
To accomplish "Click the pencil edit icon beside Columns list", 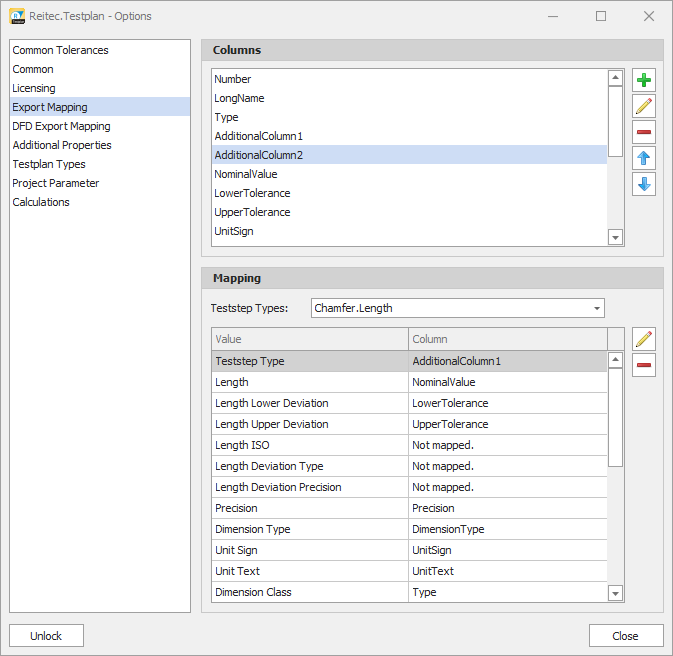I will pyautogui.click(x=644, y=107).
